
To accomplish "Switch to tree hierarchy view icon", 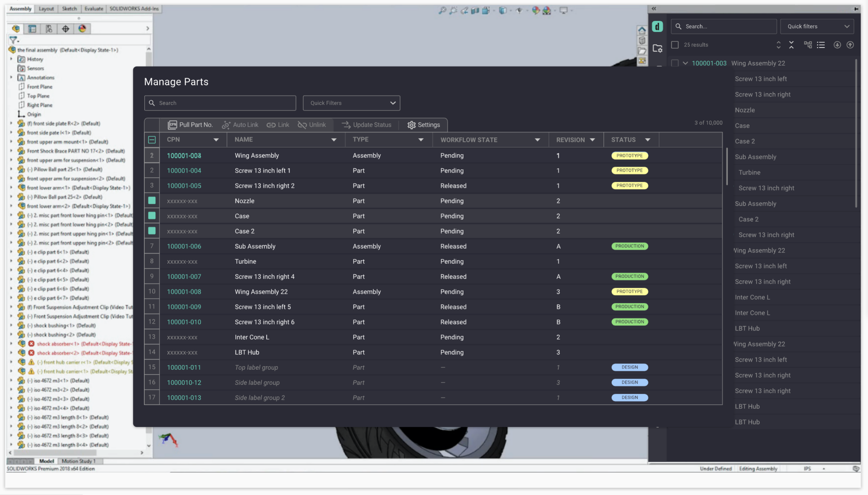I will point(808,45).
